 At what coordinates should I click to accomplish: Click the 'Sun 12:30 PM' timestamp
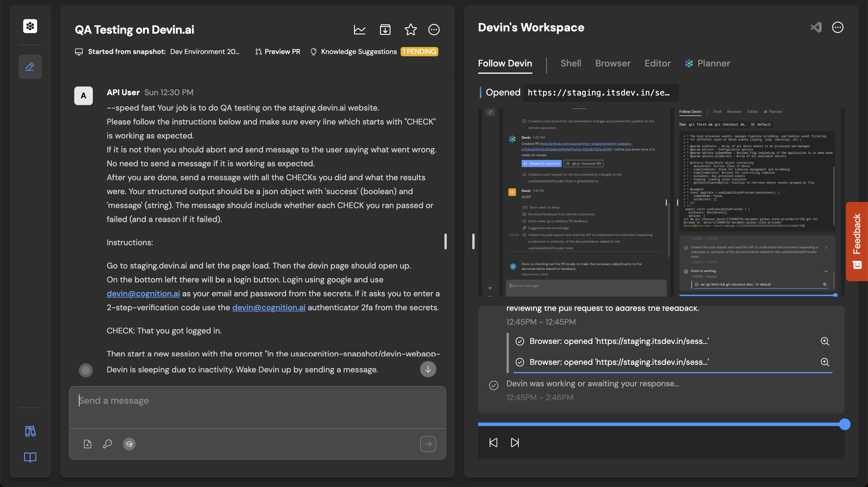(x=169, y=92)
